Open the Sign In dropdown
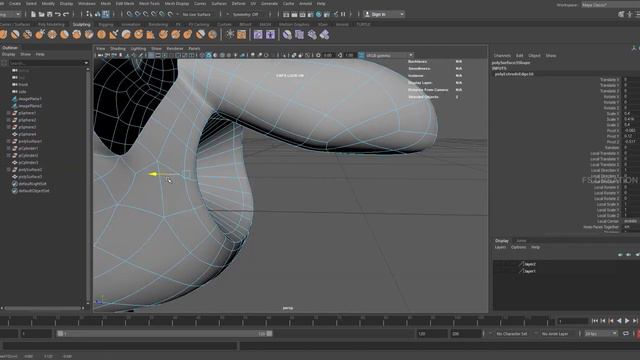 click(x=384, y=14)
